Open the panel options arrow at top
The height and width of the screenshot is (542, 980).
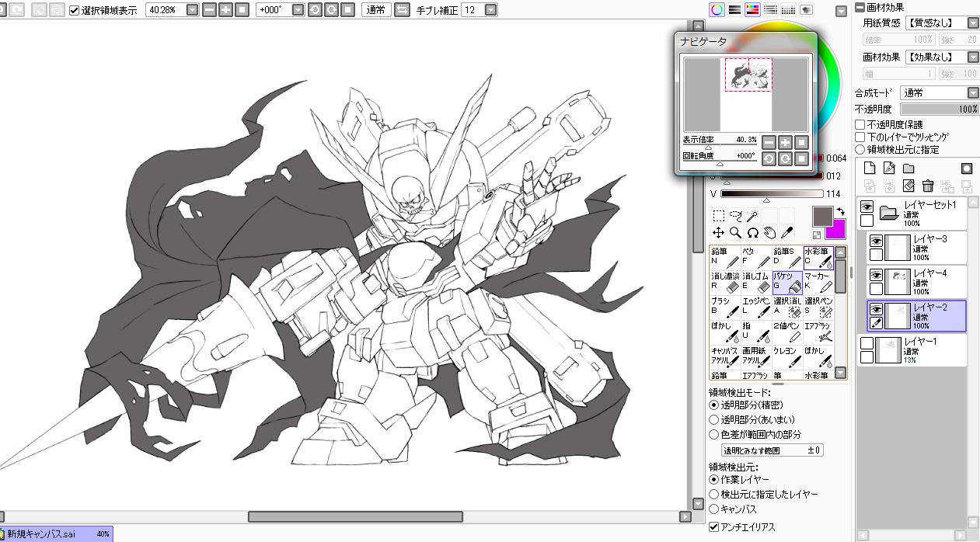coord(841,11)
